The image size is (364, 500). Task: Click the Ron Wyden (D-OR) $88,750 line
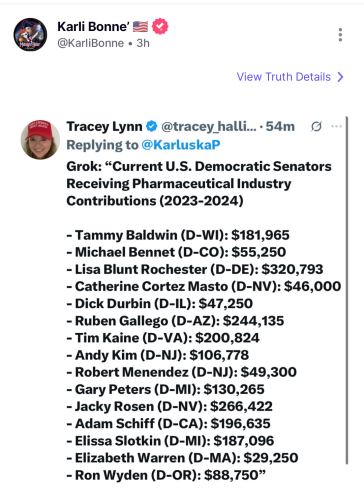pyautogui.click(x=166, y=475)
